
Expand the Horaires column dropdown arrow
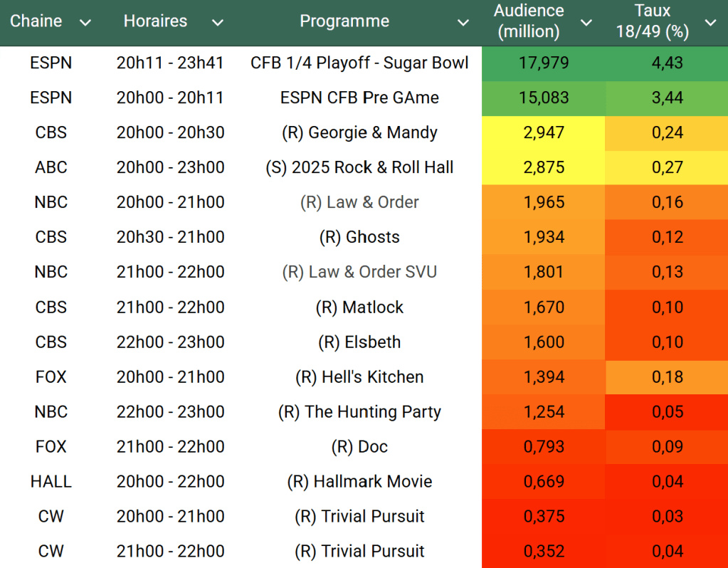click(x=218, y=23)
